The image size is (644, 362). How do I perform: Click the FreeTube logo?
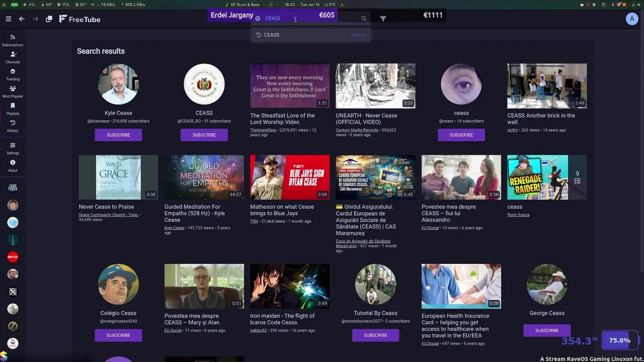(79, 19)
